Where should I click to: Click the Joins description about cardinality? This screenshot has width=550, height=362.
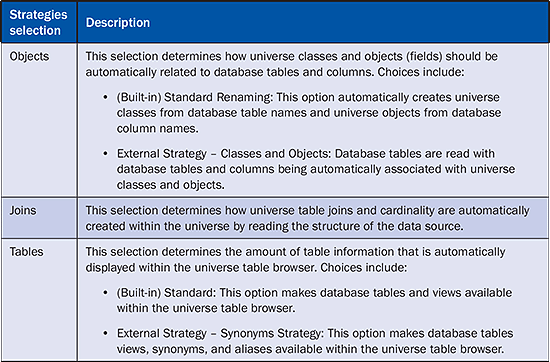tap(307, 218)
